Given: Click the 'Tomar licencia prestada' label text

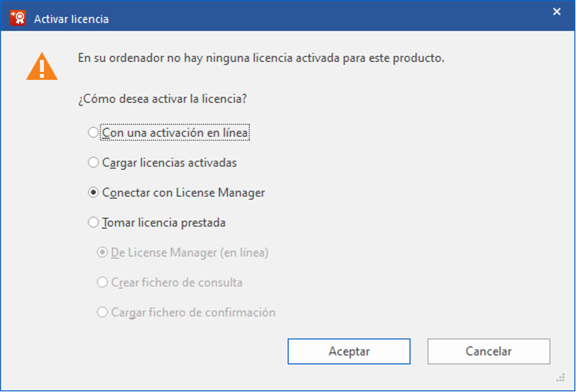Looking at the screenshot, I should (x=164, y=223).
